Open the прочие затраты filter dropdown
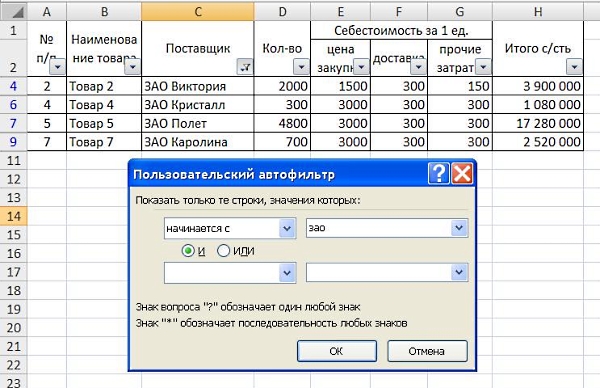The image size is (600, 388). 483,67
